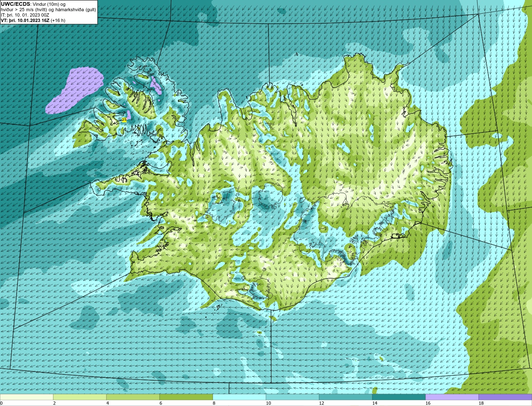Click the 2–4 m/s light green legend swatch

pyautogui.click(x=80, y=397)
